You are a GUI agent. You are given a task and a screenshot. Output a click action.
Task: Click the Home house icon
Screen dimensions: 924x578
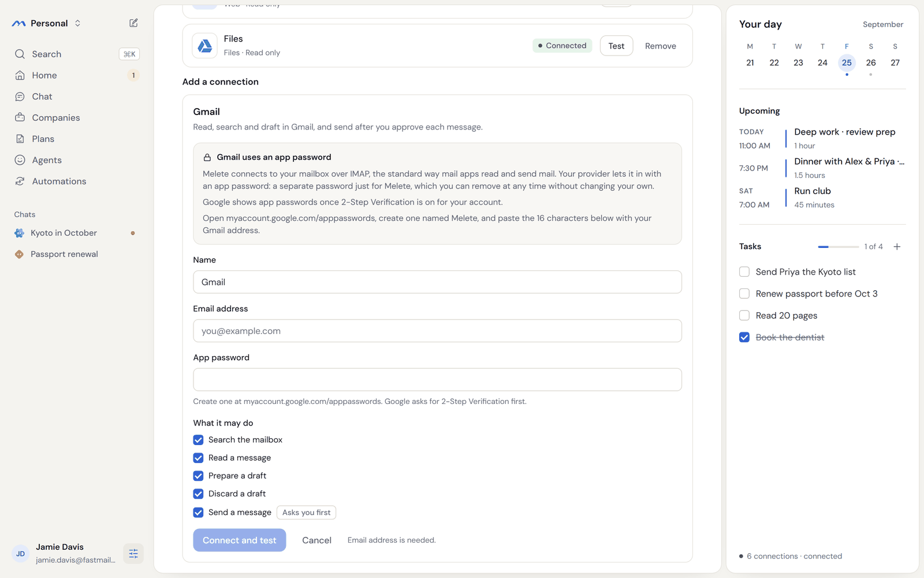(20, 75)
